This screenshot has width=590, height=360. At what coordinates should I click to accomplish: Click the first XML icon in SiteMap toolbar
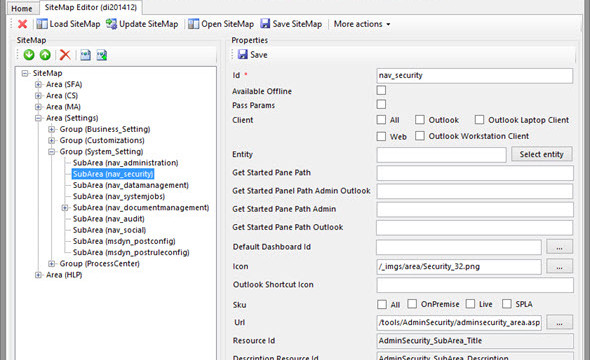point(85,55)
